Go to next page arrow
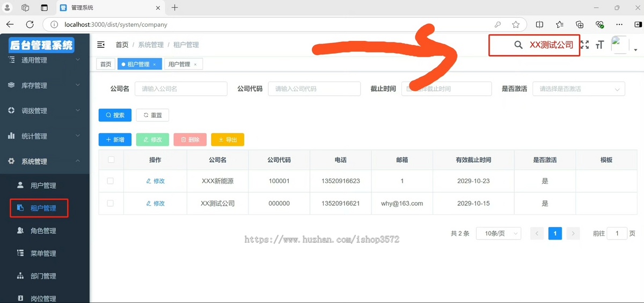The width and height of the screenshot is (644, 303). (x=573, y=234)
